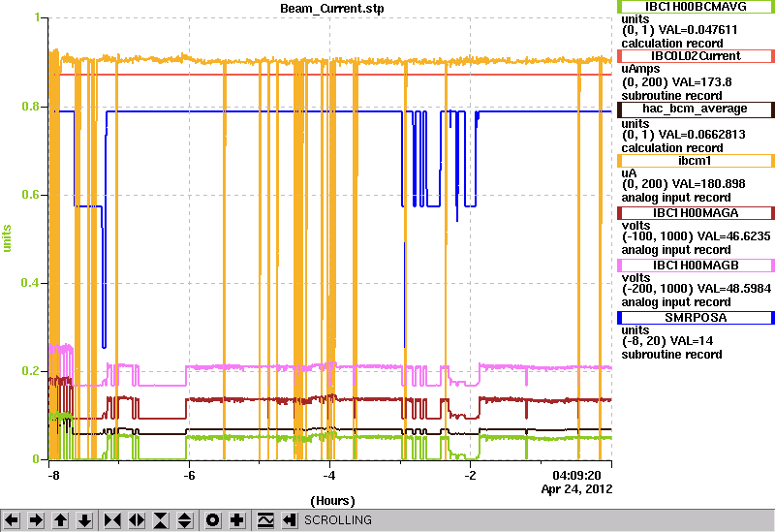The image size is (775, 532).
Task: Select the IBC1H00MAGA curve legend entry
Action: click(x=696, y=213)
